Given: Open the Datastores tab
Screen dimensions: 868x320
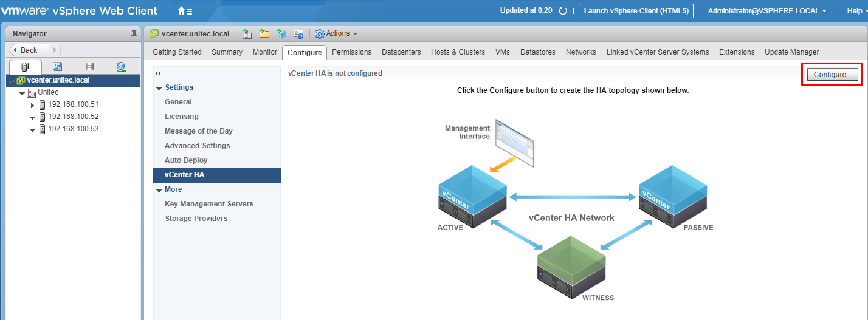Looking at the screenshot, I should 538,52.
